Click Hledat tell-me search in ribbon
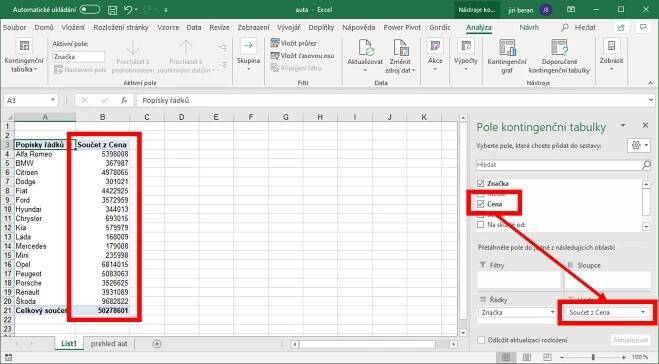 (578, 27)
